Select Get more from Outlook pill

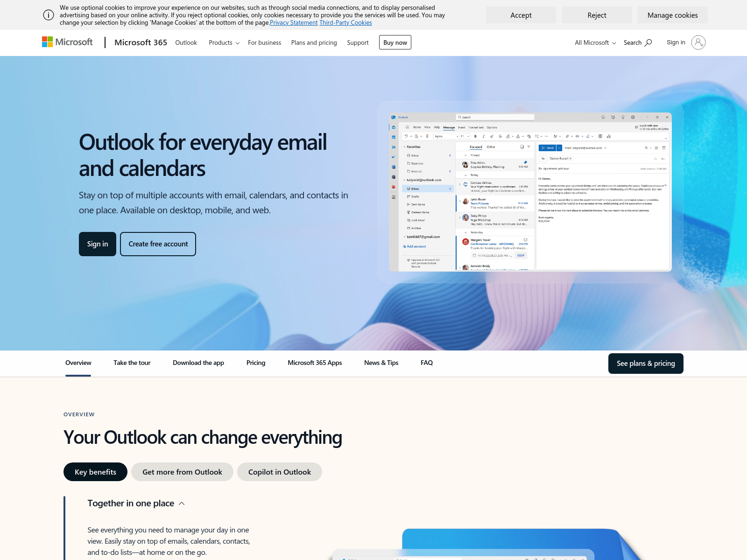tap(182, 472)
